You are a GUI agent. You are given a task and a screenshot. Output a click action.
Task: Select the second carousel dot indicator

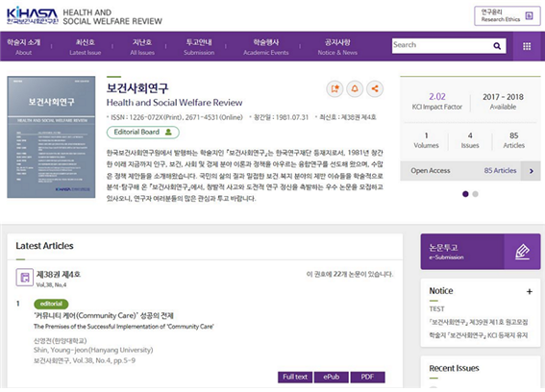coord(475,194)
